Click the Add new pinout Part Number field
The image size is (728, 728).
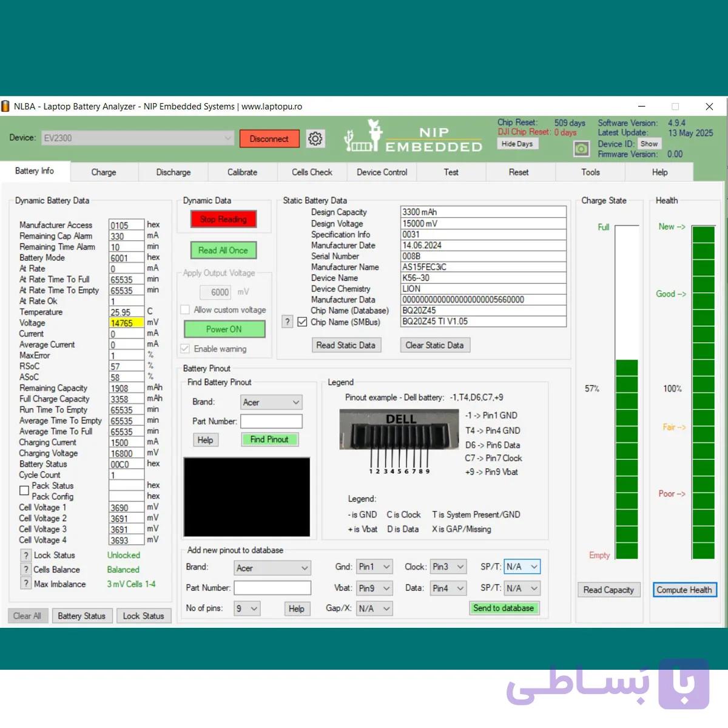[272, 588]
